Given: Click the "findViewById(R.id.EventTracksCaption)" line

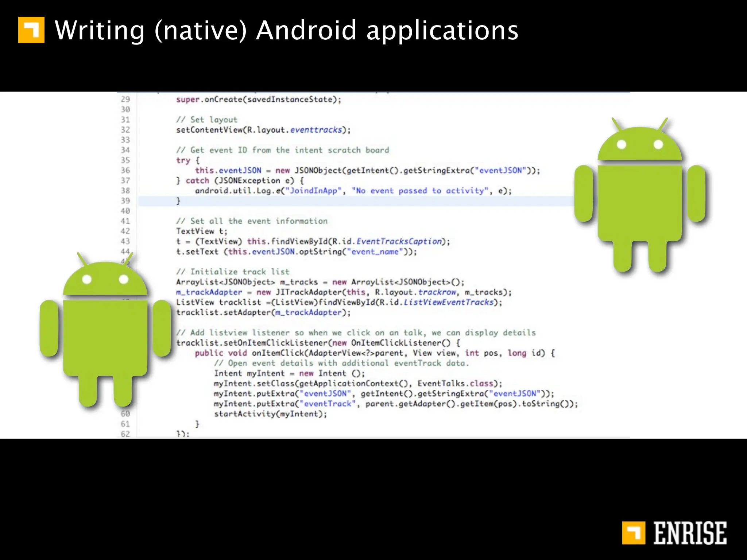Looking at the screenshot, I should [313, 241].
